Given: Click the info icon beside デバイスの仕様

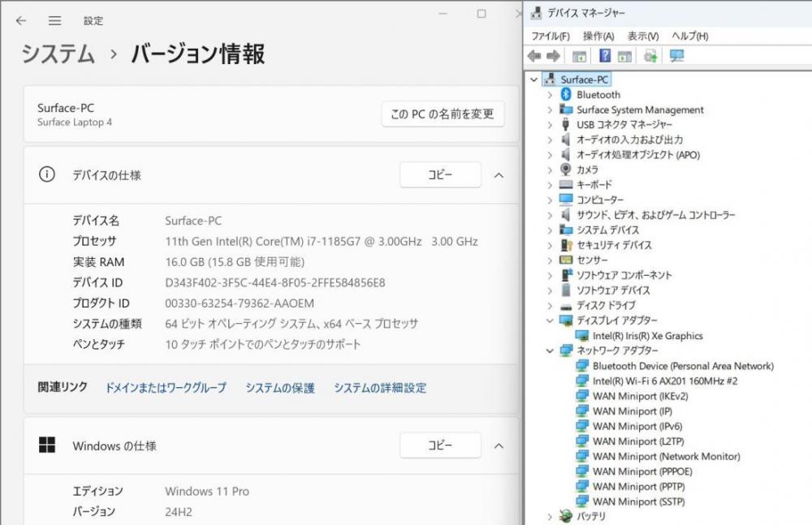Looking at the screenshot, I should tap(47, 174).
